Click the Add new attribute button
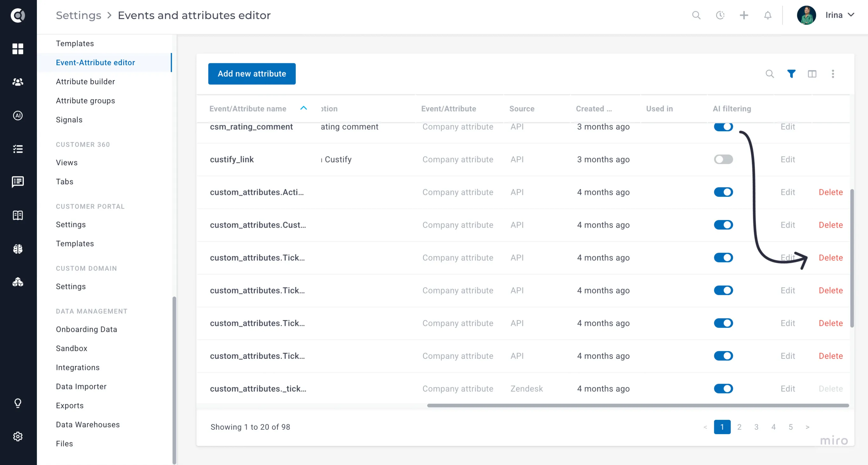The image size is (868, 465). (x=252, y=74)
